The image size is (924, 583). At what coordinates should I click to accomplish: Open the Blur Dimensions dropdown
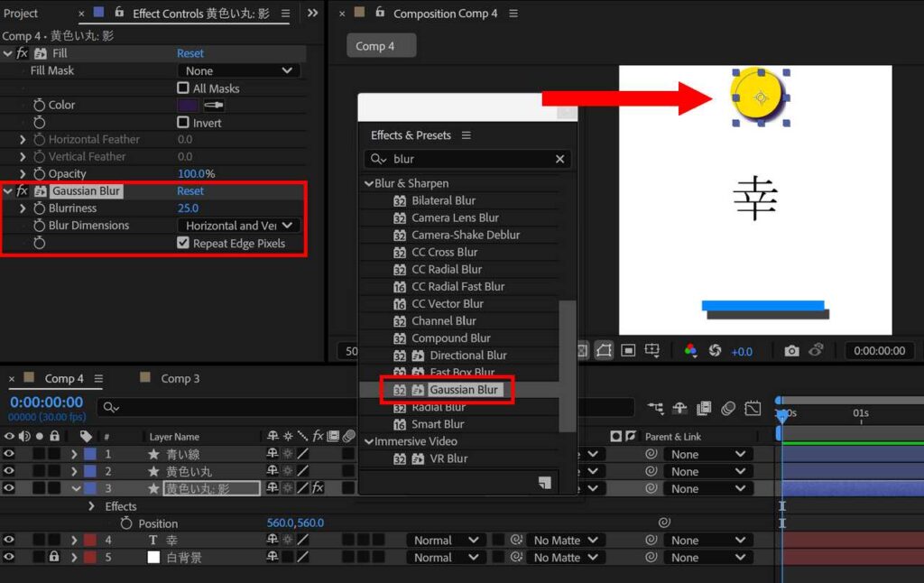pos(238,226)
